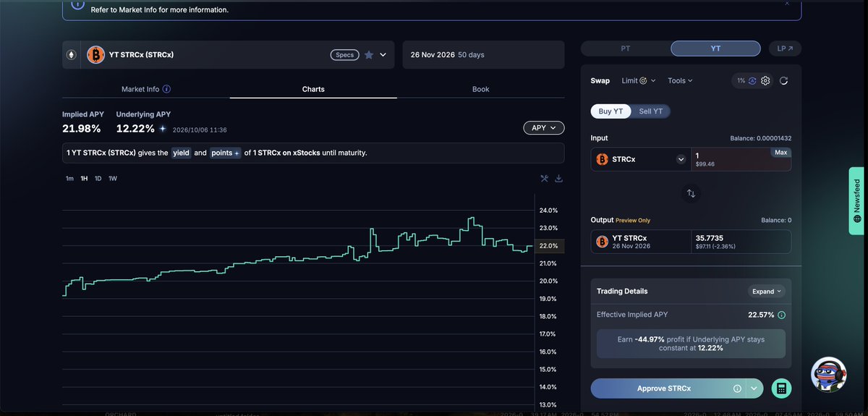Set chart interval to 1H
This screenshot has height=416, width=868.
click(x=84, y=179)
